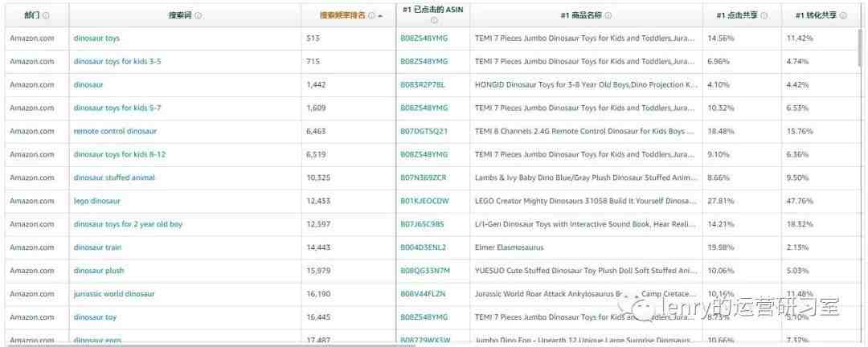This screenshot has height=347, width=868.
Task: Click the vertical scrollbar thumb of the table
Action: (x=860, y=49)
